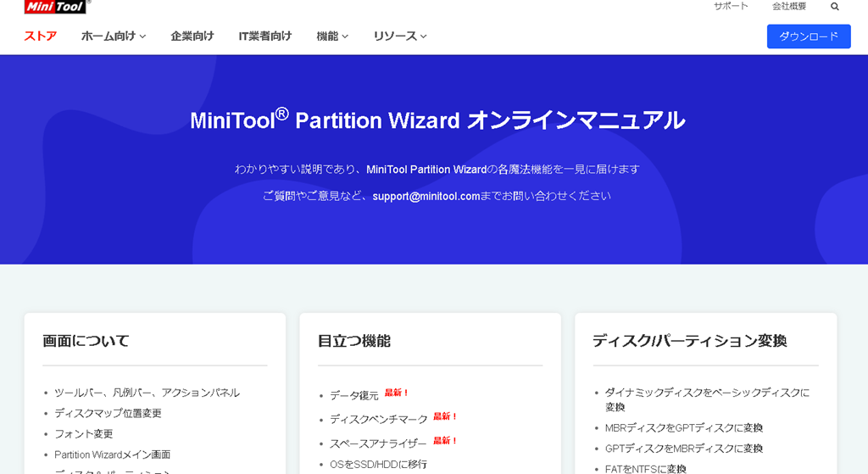The height and width of the screenshot is (474, 868).
Task: Open the 会社概要 link
Action: [x=789, y=6]
